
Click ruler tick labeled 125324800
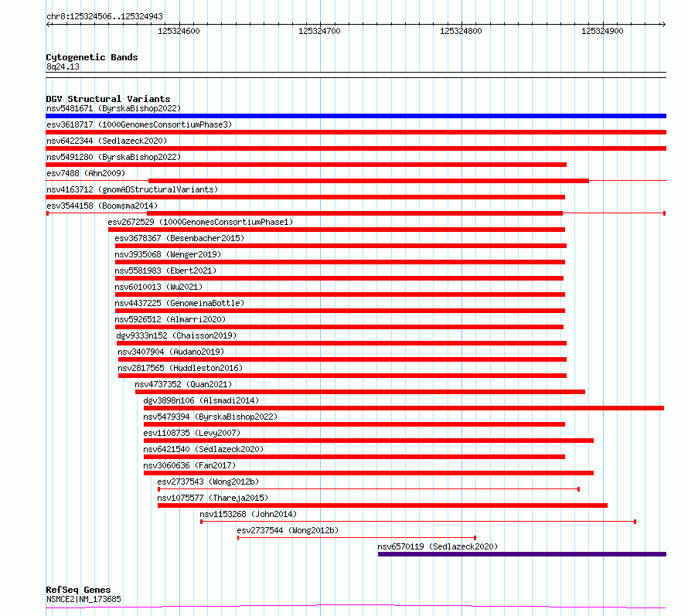(461, 31)
